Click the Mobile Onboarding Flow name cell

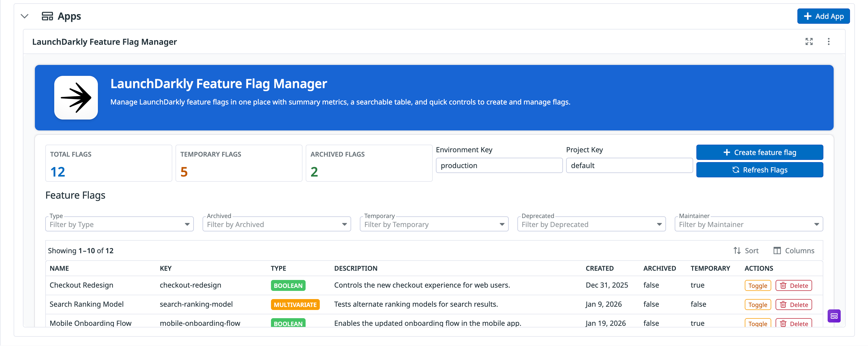90,323
